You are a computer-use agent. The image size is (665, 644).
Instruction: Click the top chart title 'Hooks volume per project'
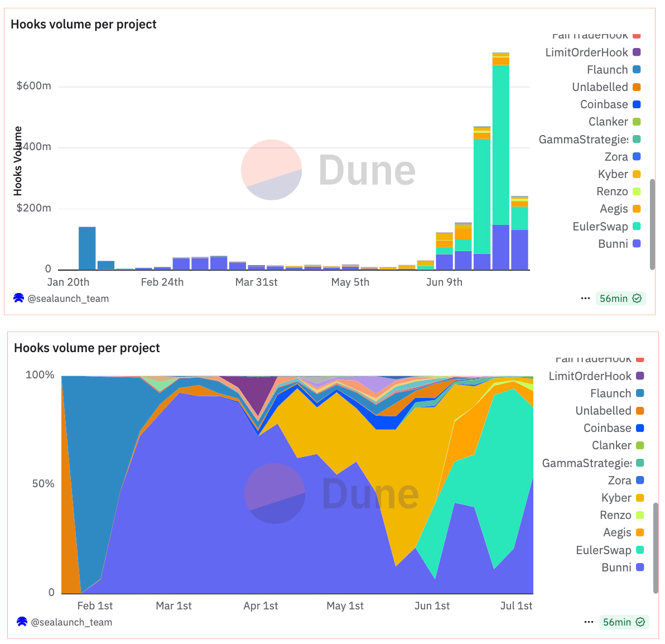tap(84, 24)
